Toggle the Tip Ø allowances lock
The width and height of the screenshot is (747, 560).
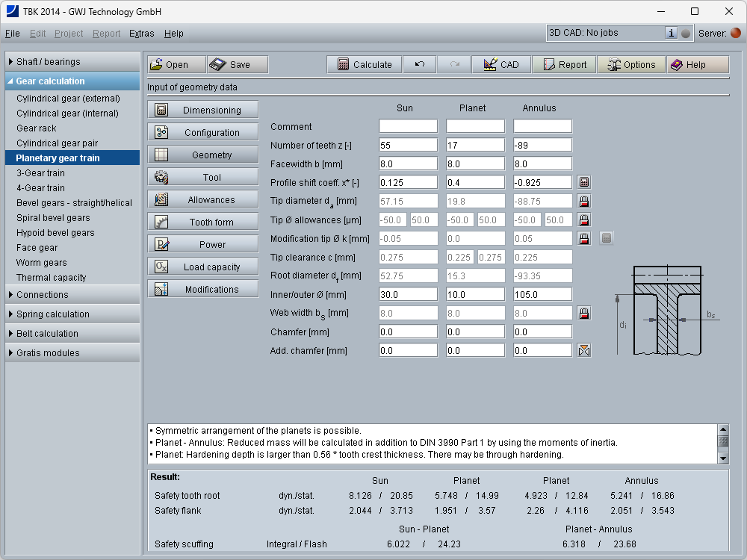584,220
